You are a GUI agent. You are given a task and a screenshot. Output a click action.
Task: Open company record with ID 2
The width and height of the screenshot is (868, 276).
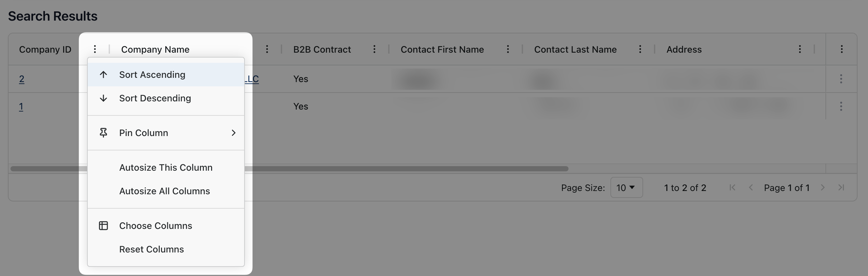tap(21, 79)
